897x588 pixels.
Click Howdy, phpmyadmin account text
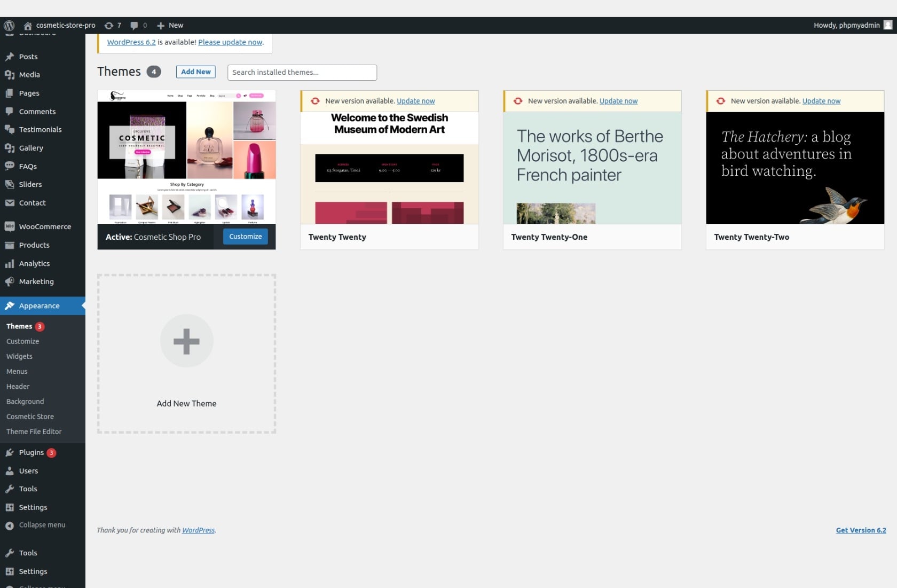coord(846,25)
